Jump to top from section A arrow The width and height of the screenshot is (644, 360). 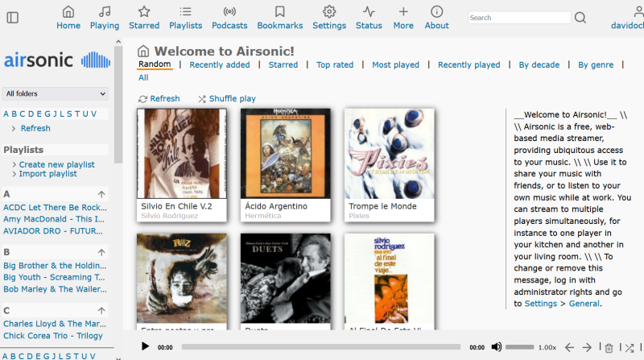[x=101, y=194]
